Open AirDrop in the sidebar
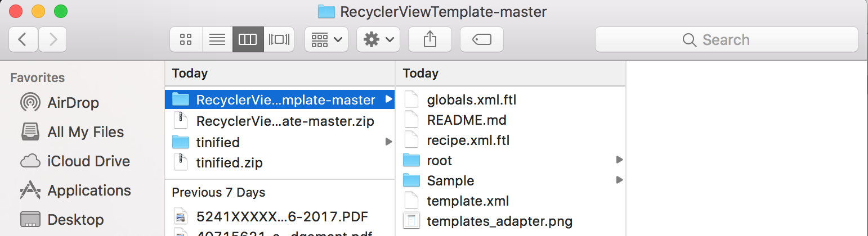Viewport: 868px width, 236px height. pyautogui.click(x=73, y=103)
